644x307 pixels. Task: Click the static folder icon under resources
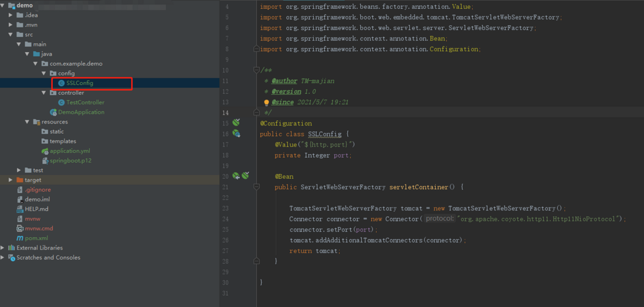[45, 131]
